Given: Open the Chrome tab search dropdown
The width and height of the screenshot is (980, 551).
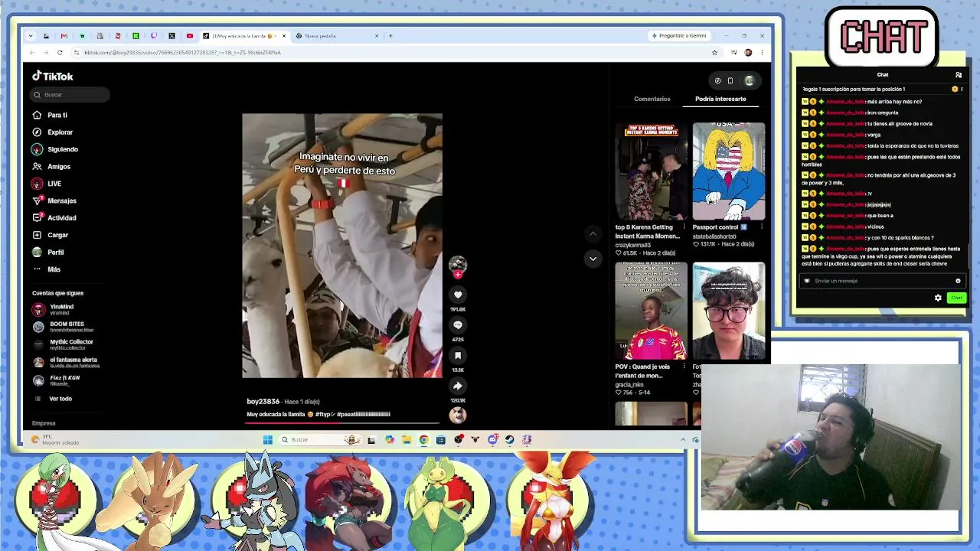Looking at the screenshot, I should pos(31,36).
